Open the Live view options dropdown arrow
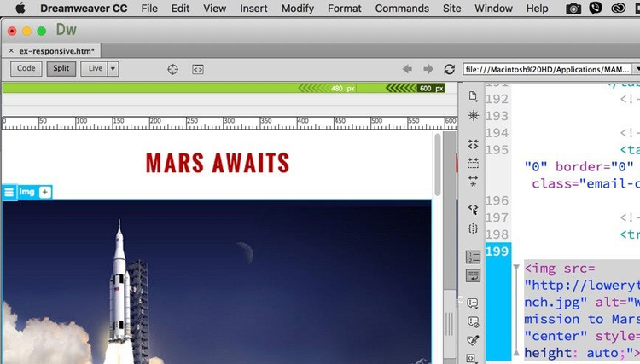This screenshot has width=640, height=364. (113, 68)
